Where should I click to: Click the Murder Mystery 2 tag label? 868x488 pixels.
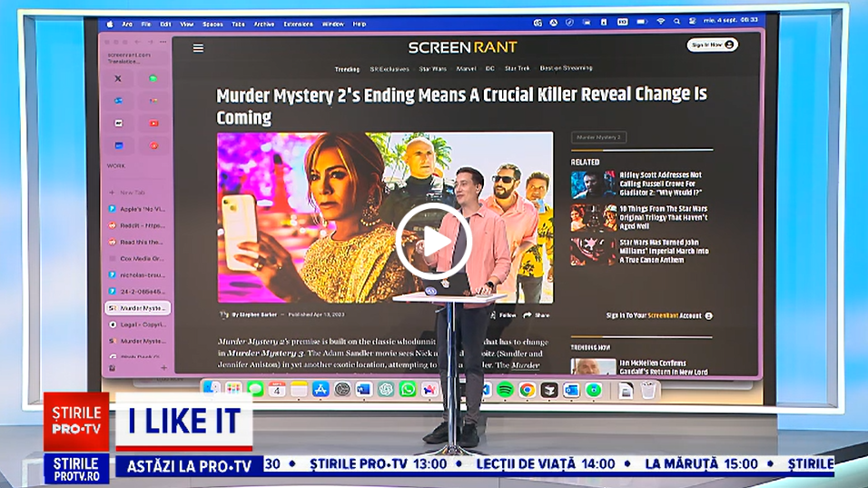pyautogui.click(x=598, y=137)
